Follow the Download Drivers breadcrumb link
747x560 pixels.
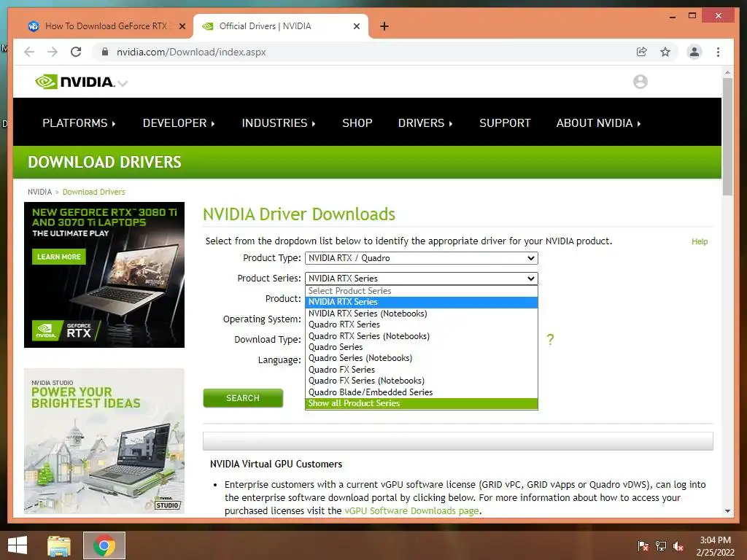point(94,192)
